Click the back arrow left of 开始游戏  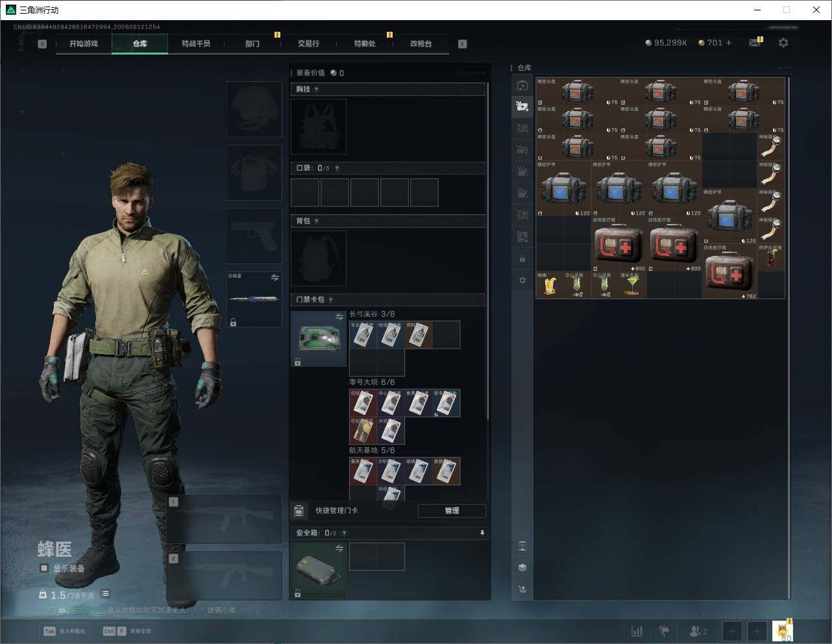(42, 44)
